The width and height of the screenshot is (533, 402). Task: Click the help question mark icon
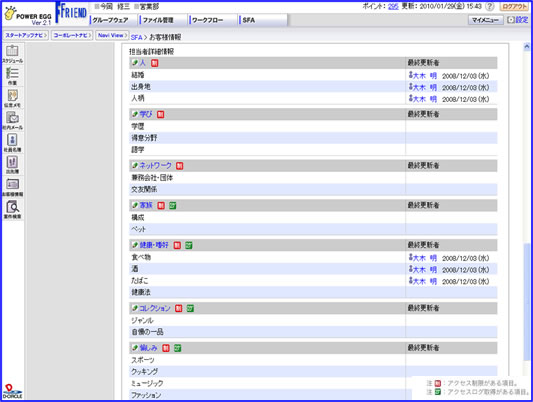click(489, 6)
